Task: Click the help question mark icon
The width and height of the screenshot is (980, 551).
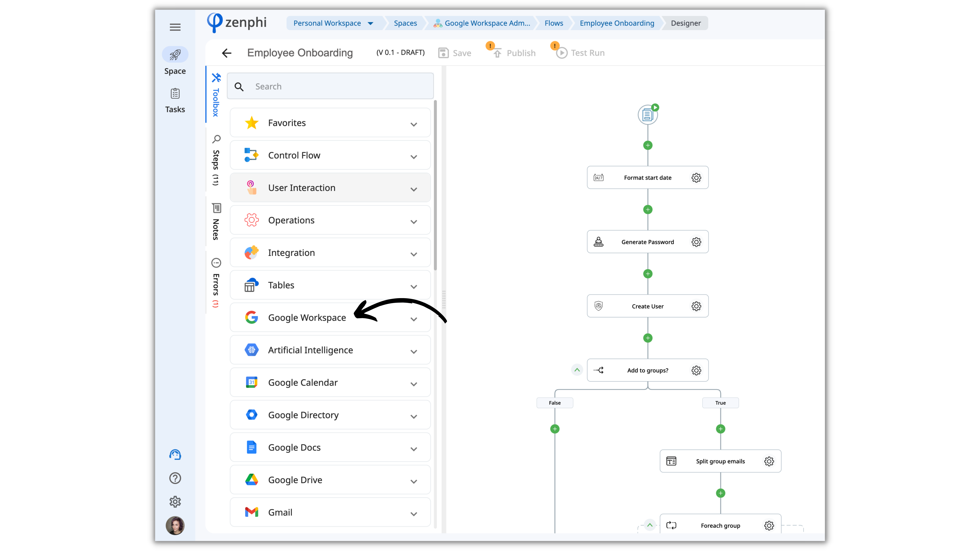Action: coord(175,478)
